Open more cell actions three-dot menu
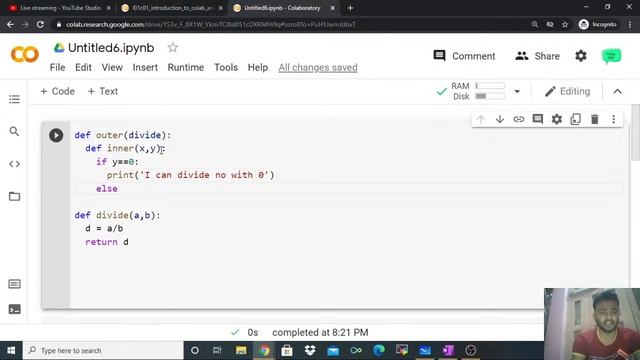640x360 pixels. (613, 119)
